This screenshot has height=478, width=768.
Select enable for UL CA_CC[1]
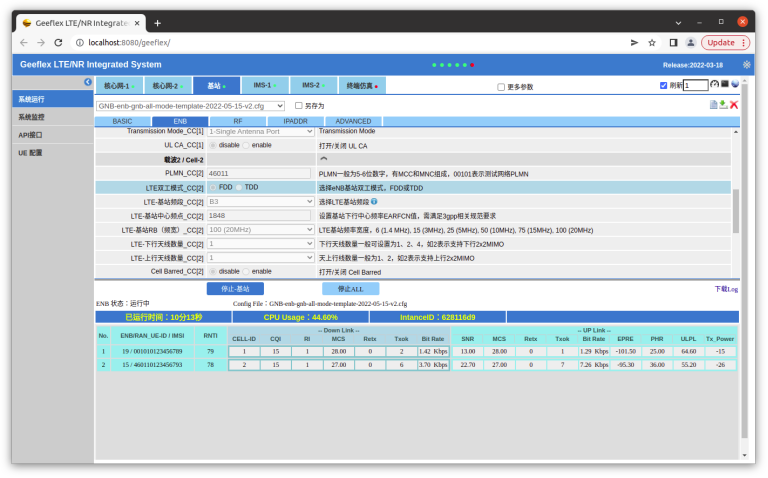[246, 145]
